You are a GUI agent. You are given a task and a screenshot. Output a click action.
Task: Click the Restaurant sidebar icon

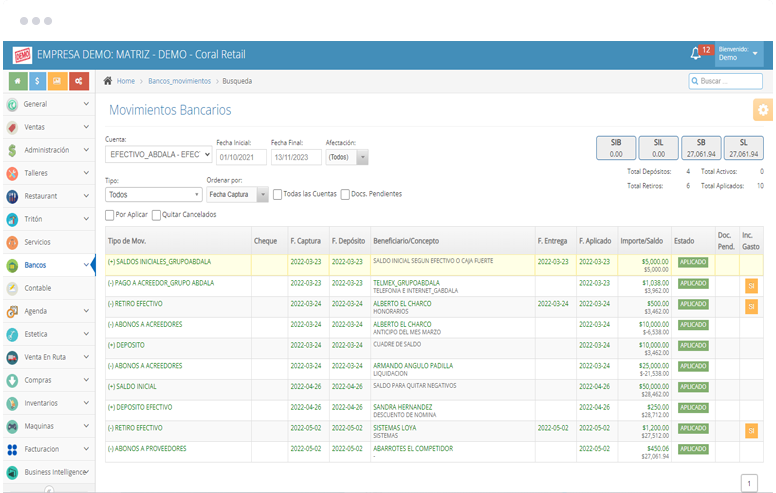click(12, 197)
